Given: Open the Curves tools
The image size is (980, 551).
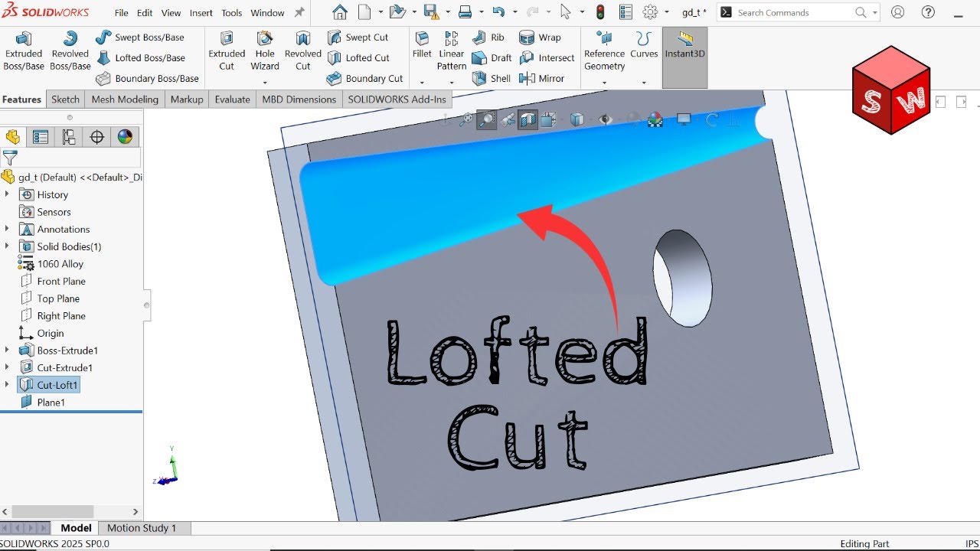Looking at the screenshot, I should (644, 44).
